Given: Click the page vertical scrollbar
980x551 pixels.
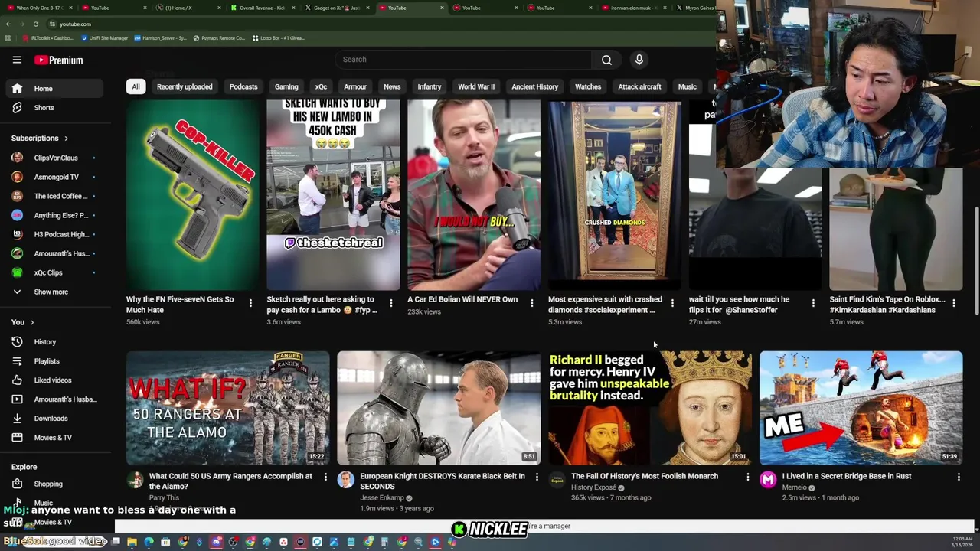Looking at the screenshot, I should click(976, 260).
